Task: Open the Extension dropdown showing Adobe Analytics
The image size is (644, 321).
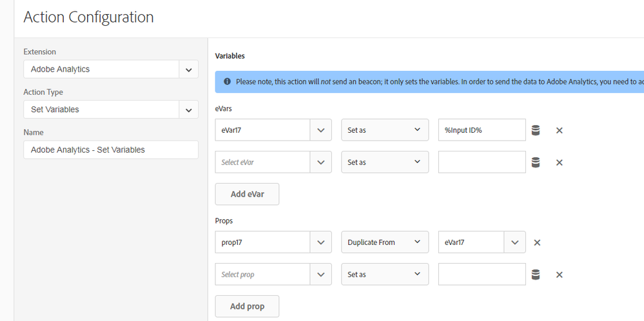Action: [x=188, y=69]
